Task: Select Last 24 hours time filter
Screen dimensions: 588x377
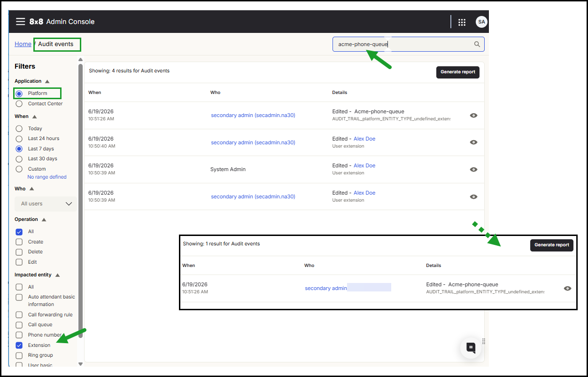Action: click(19, 139)
